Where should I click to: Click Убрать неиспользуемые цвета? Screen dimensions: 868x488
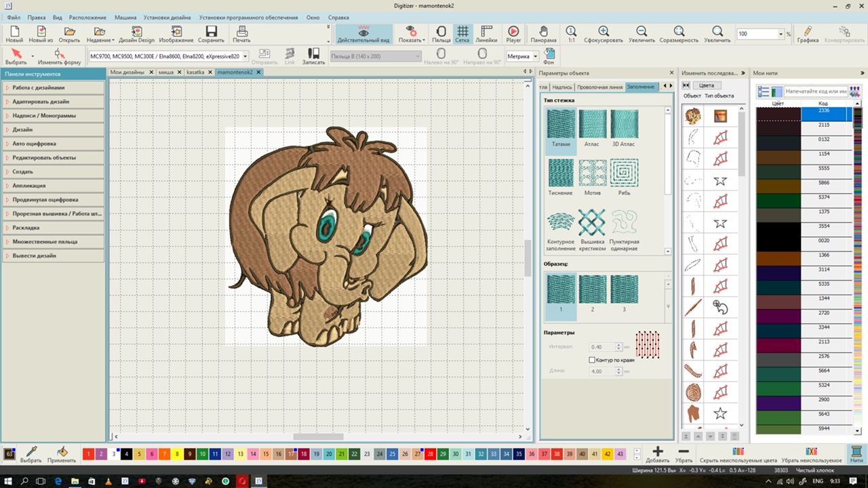(x=812, y=454)
